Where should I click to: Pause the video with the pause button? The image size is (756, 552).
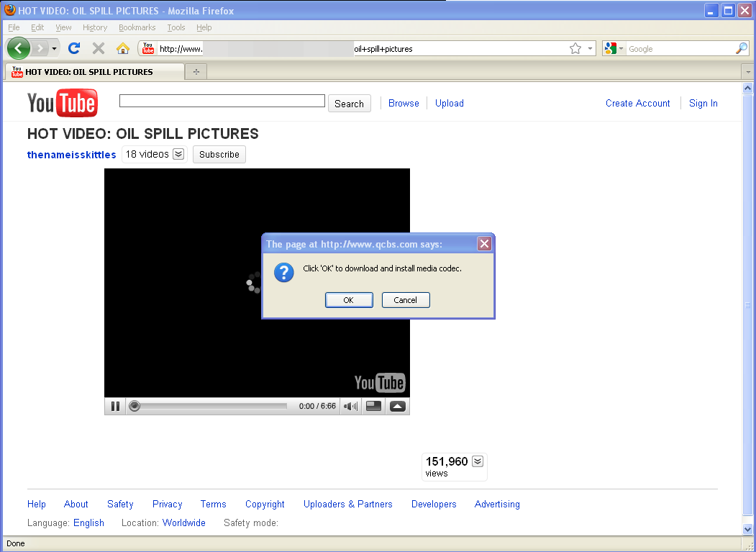coord(115,407)
